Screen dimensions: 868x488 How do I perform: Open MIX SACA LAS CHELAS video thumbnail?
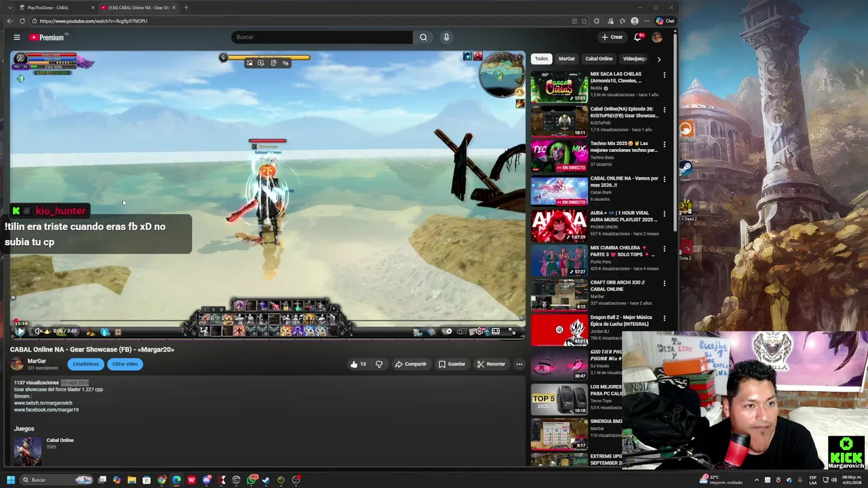click(559, 87)
